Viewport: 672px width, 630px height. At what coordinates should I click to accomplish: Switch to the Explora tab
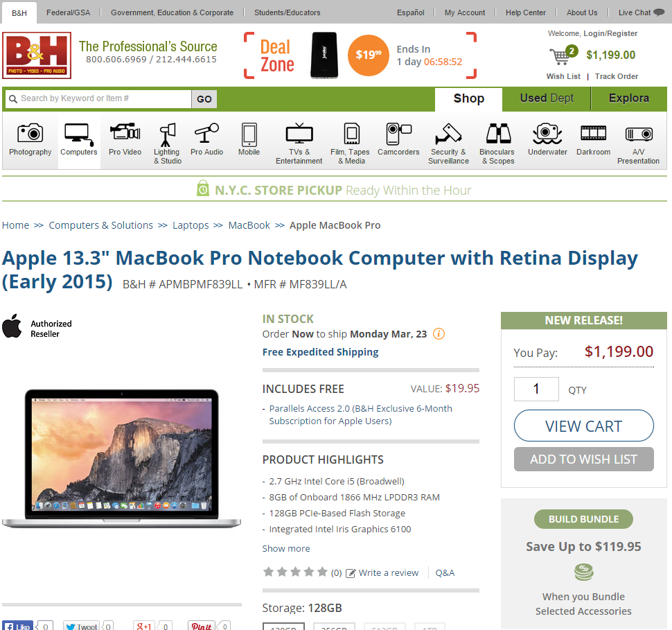pos(629,98)
